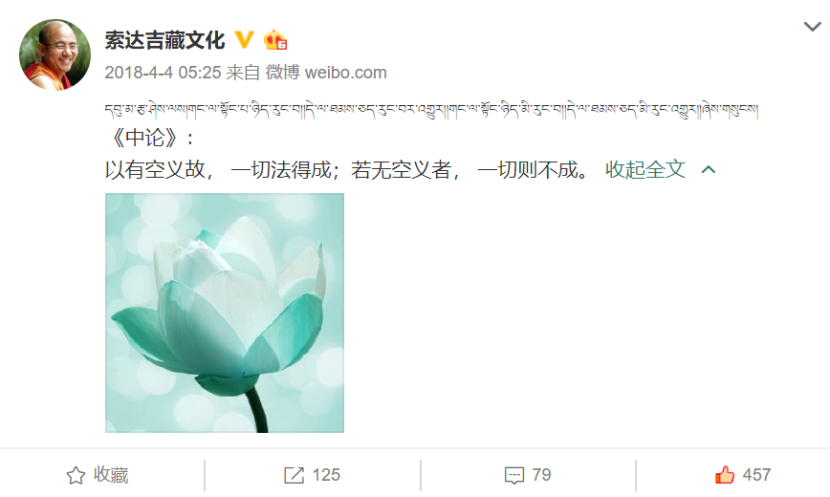Click the gold V verified badge
The image size is (830, 497).
[x=244, y=40]
